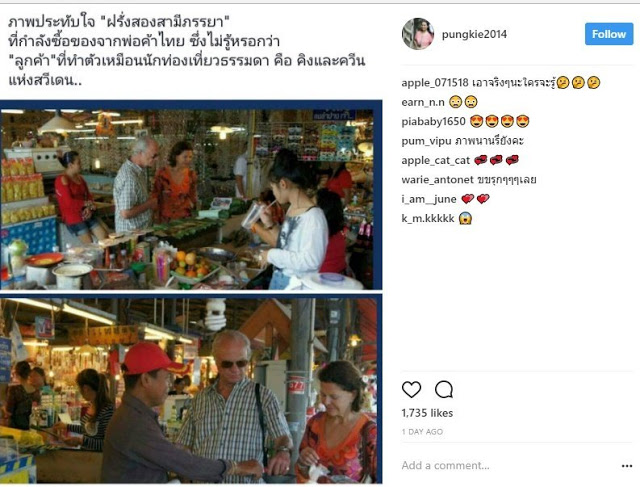Viewport: 640px width, 487px height.
Task: Open warie_antonet commenter profile
Action: tap(438, 180)
